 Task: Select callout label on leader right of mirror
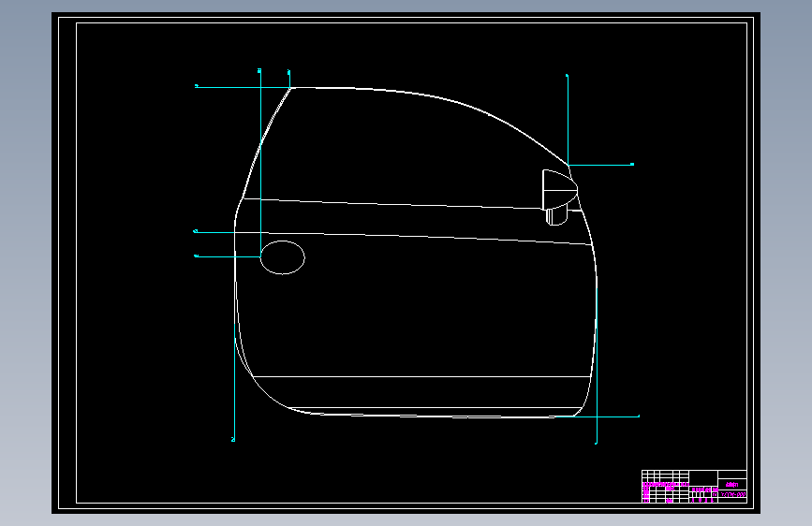[632, 164]
